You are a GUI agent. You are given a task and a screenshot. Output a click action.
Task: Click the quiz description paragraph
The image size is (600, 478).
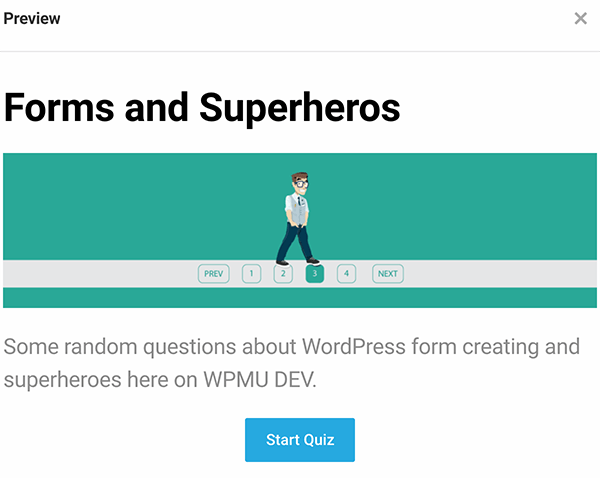click(290, 363)
